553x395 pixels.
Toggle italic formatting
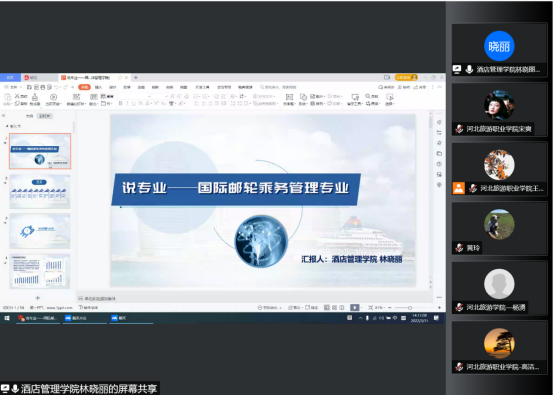(x=127, y=103)
